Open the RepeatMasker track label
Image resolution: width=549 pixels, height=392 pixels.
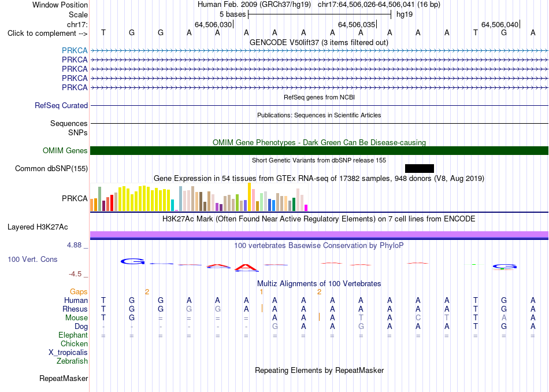coord(64,378)
